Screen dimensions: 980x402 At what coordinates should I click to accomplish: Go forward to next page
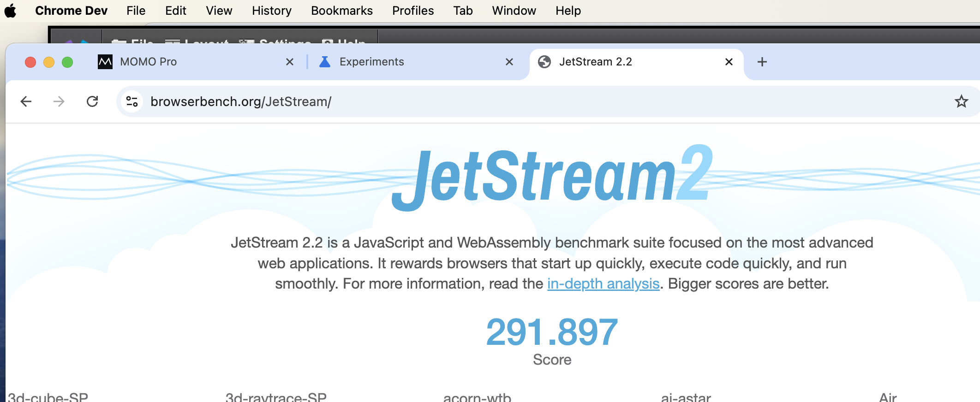pyautogui.click(x=59, y=101)
